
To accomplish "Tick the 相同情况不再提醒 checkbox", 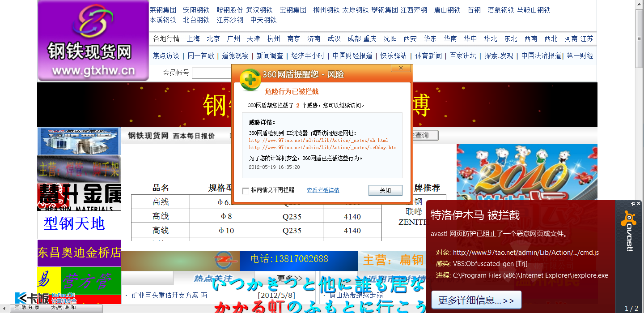I will [246, 191].
